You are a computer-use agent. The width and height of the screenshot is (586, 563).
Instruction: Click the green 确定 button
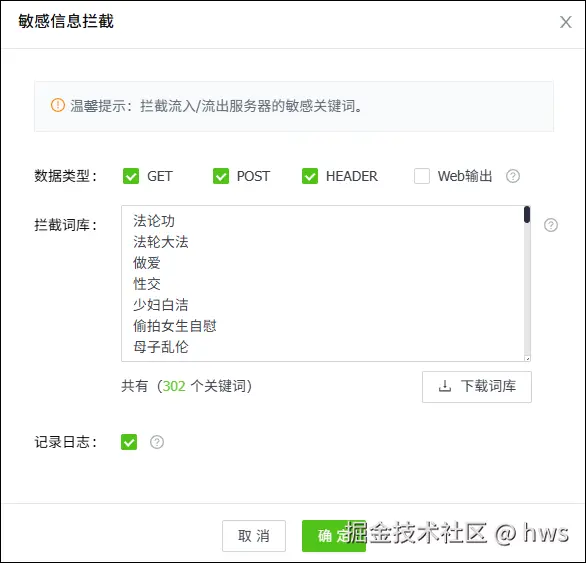334,536
